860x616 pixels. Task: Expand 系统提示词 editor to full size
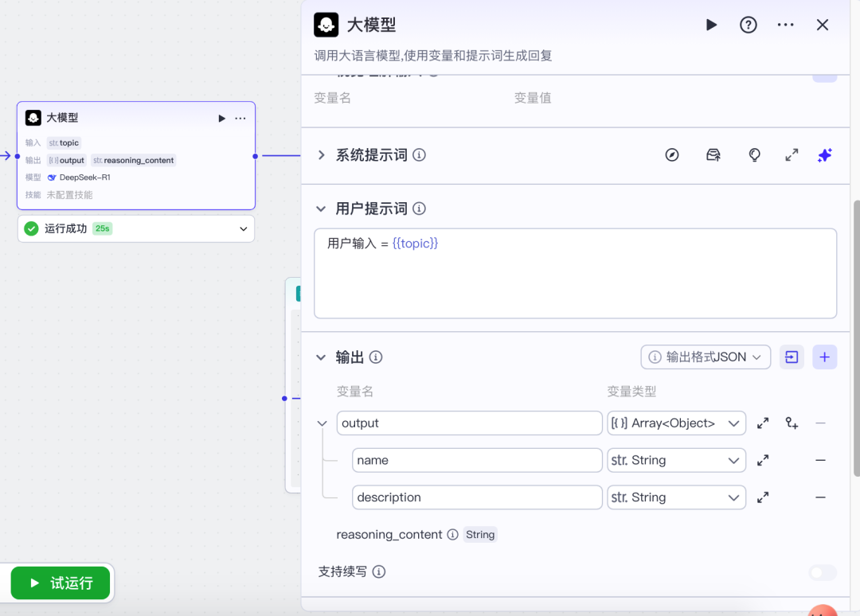click(x=792, y=155)
